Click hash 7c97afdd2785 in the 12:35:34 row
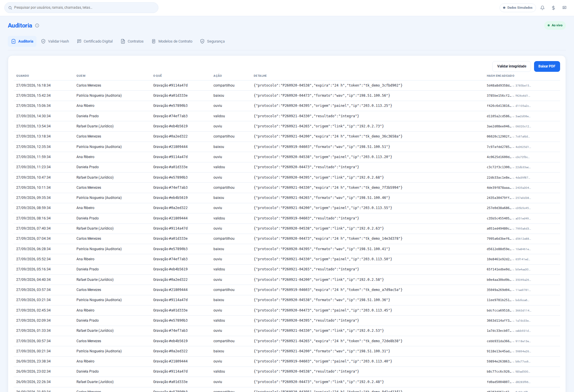Image resolution: width=574 pixels, height=392 pixels. (x=499, y=147)
